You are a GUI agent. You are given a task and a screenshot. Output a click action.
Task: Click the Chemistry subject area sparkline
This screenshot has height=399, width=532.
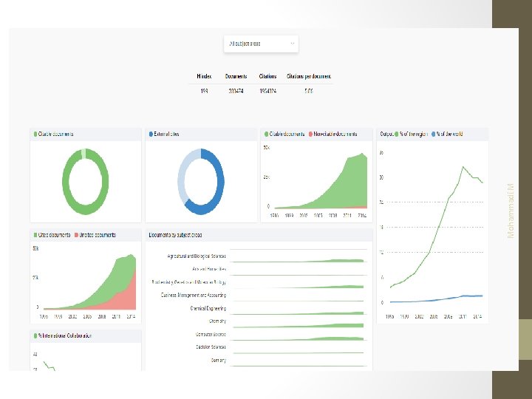[299, 324]
